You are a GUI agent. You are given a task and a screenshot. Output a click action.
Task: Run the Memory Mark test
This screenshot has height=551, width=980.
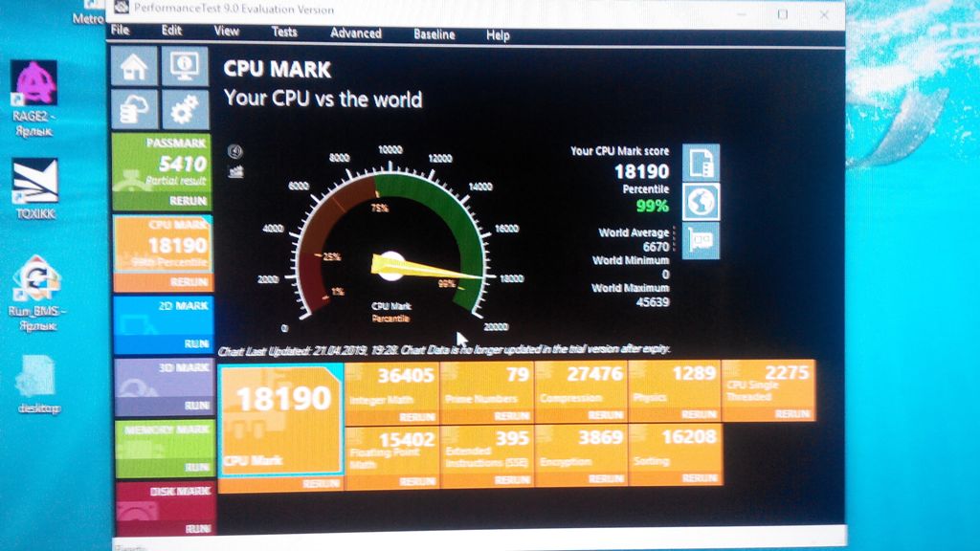click(197, 467)
